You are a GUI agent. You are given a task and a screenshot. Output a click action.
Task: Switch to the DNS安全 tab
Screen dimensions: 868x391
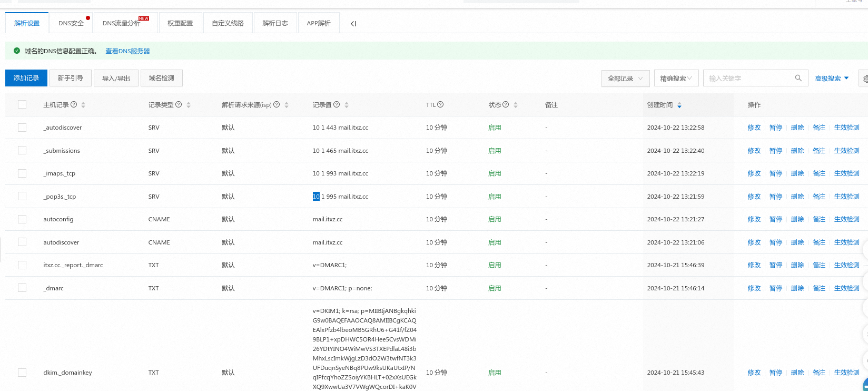click(71, 23)
